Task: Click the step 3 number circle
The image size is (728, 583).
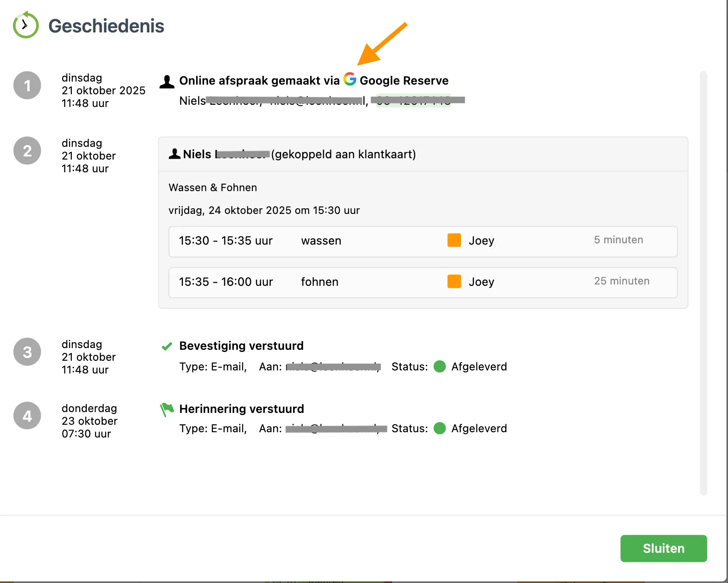Action: click(x=27, y=352)
